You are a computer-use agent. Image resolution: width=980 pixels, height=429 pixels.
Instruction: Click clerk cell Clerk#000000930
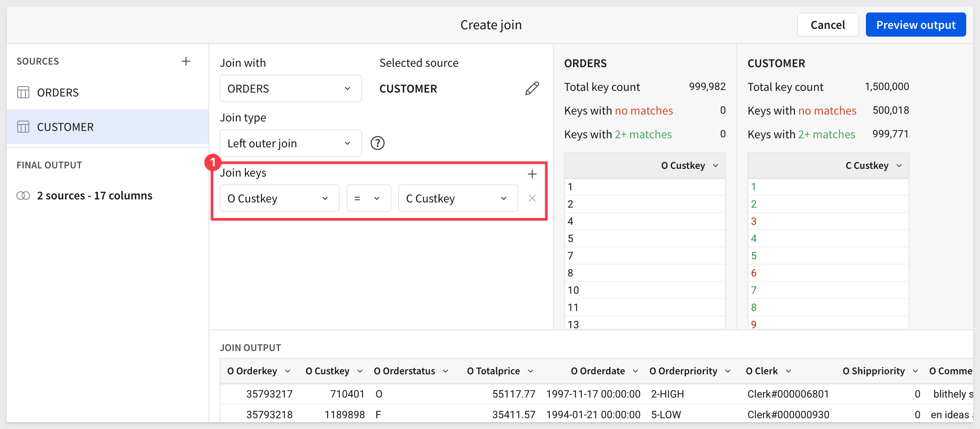[788, 415]
